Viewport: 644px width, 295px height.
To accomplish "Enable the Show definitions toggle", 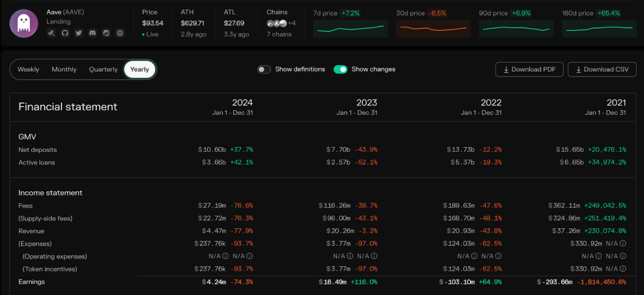I will (x=264, y=69).
